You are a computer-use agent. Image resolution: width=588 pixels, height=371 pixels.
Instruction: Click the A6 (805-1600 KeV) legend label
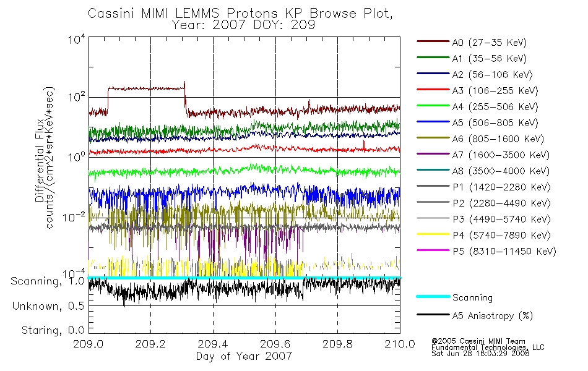[498, 139]
